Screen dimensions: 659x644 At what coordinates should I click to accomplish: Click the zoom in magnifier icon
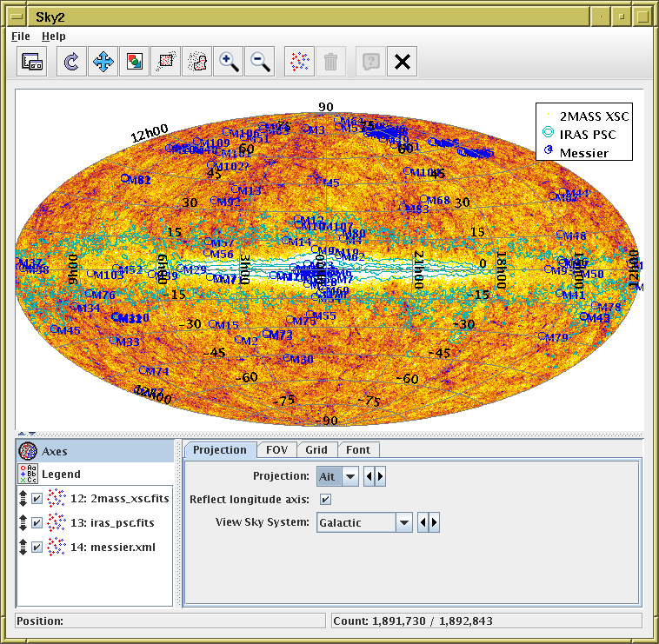point(230,62)
